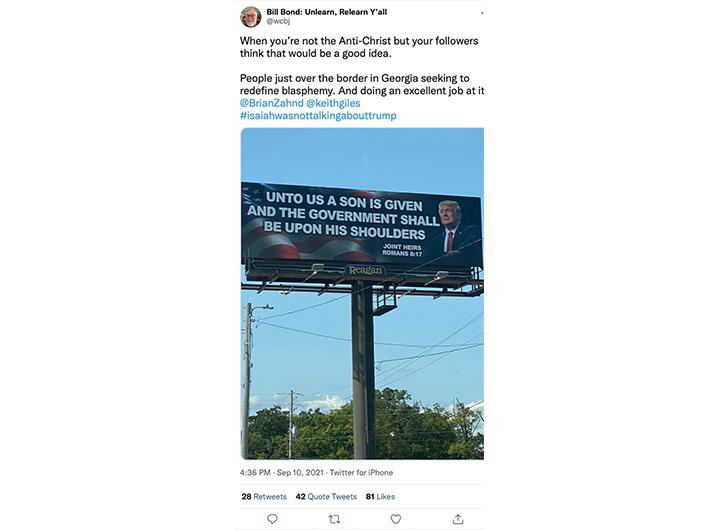Open the #isaiahwasnottalkingabouttrump hashtag

(318, 115)
